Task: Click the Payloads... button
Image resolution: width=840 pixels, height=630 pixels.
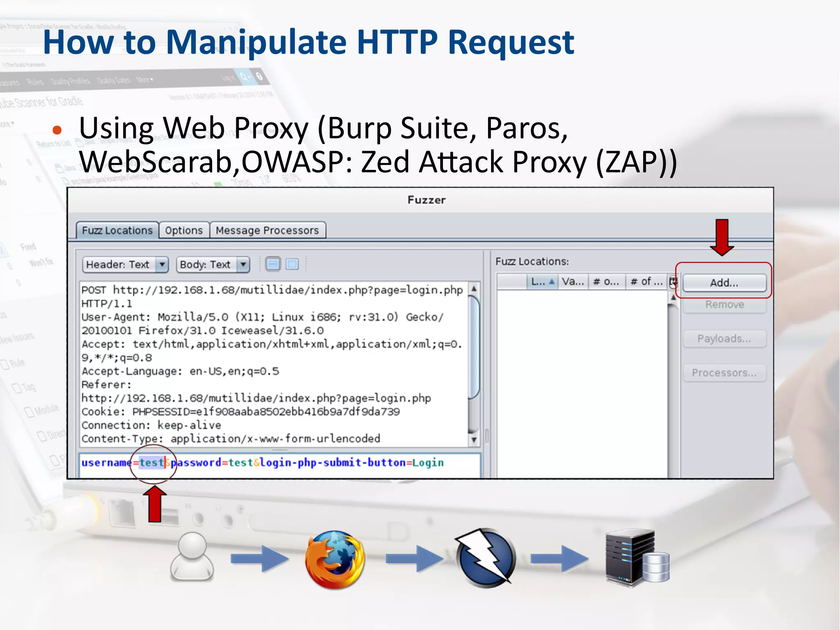Action: coord(724,339)
